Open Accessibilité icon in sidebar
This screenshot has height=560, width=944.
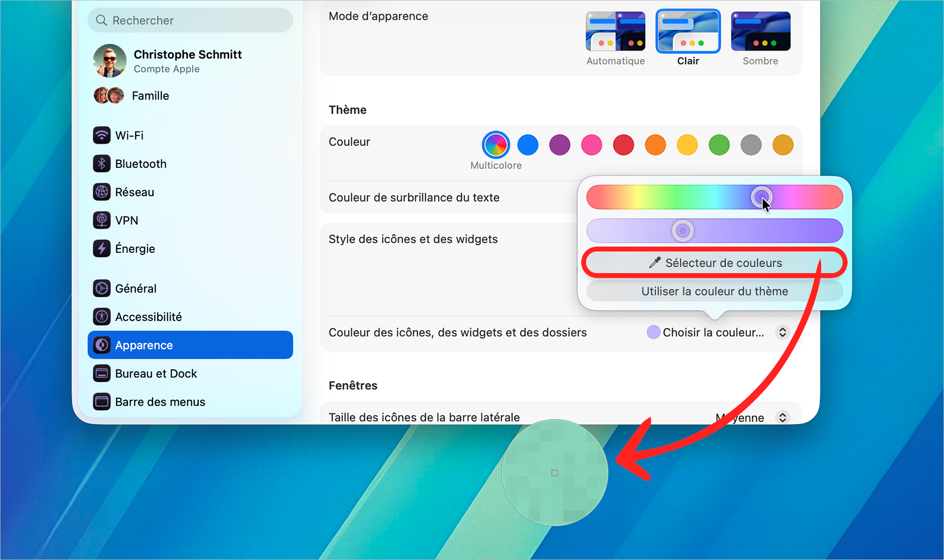[x=102, y=317]
